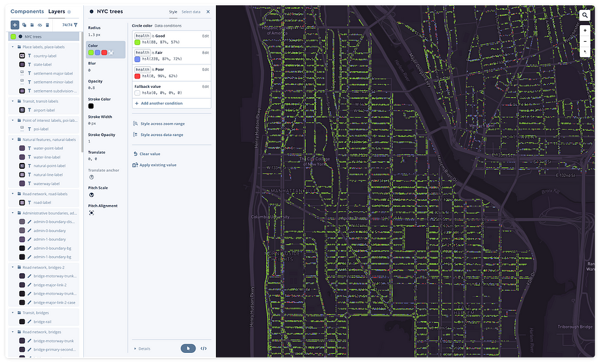601x364 pixels.
Task: Open map search with magnifier icon
Action: pyautogui.click(x=585, y=15)
